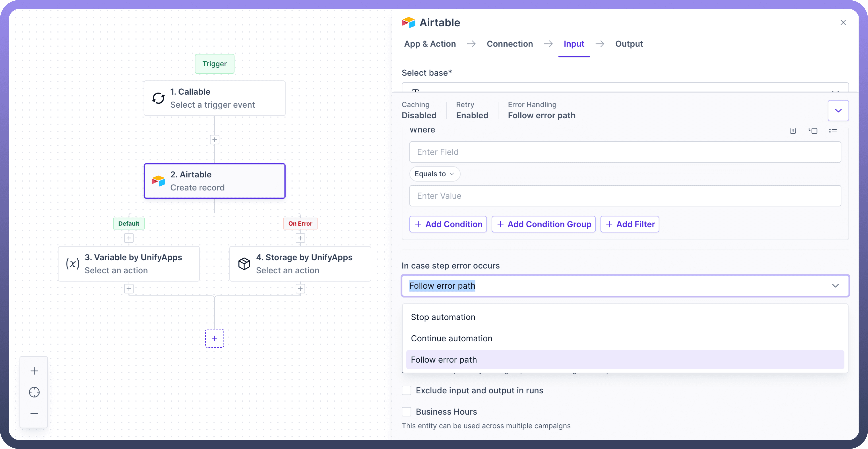Click the recenter crosshair icon on canvas
Screen dimensions: 868x449
coord(34,392)
